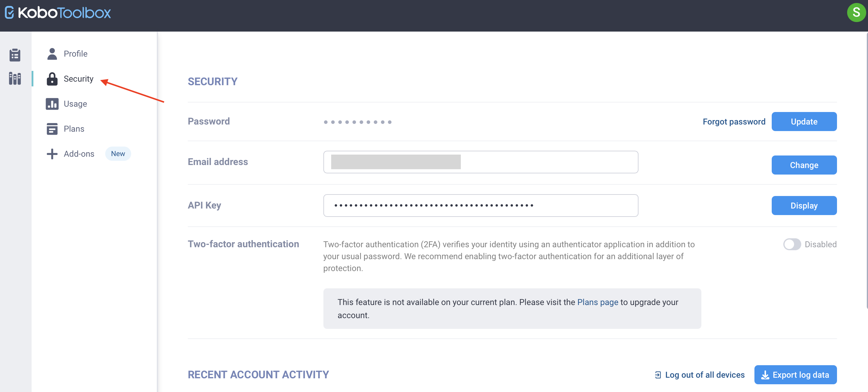
Task: Click Update to change your password
Action: point(804,121)
